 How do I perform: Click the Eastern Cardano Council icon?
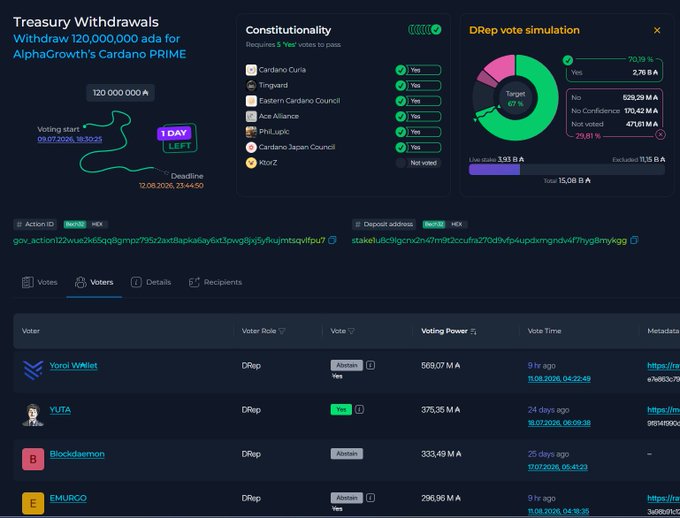coord(251,101)
